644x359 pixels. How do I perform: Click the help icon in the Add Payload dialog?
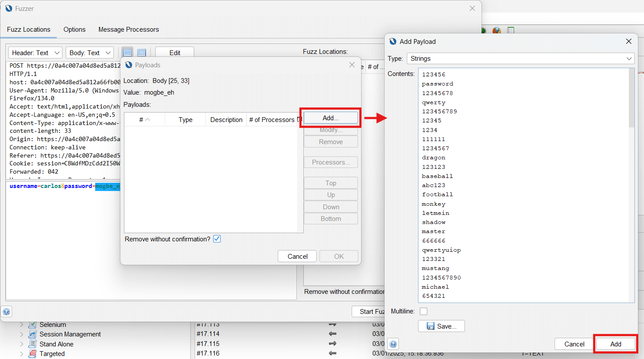pyautogui.click(x=392, y=343)
